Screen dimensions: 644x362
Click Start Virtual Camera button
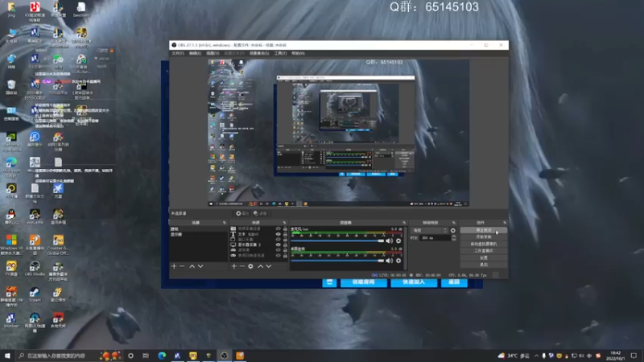(484, 245)
